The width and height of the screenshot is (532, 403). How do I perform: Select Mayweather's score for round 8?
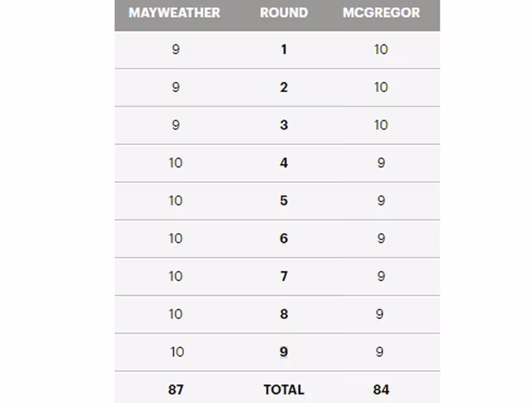pos(176,314)
